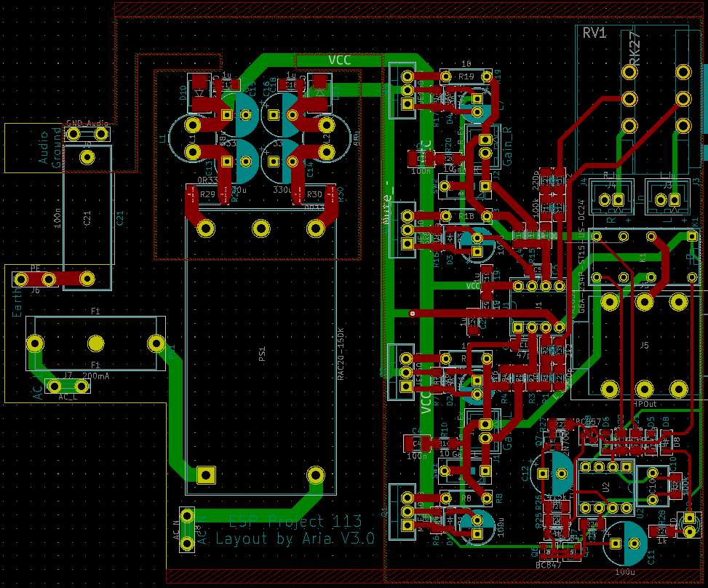Select the D10 diode reference label

tap(183, 92)
